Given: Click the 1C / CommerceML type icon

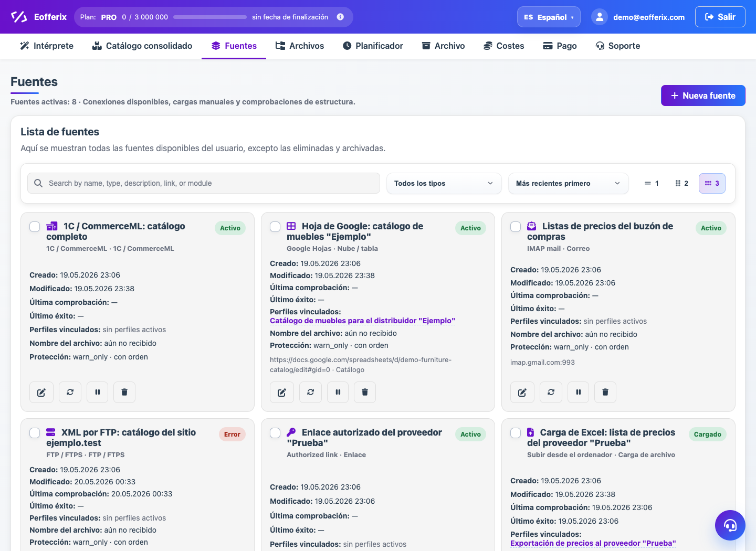Looking at the screenshot, I should [52, 226].
